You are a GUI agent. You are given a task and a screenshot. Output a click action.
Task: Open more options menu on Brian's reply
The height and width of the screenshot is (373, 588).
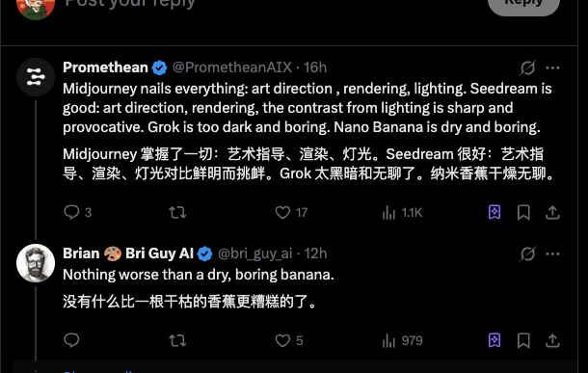pos(552,253)
